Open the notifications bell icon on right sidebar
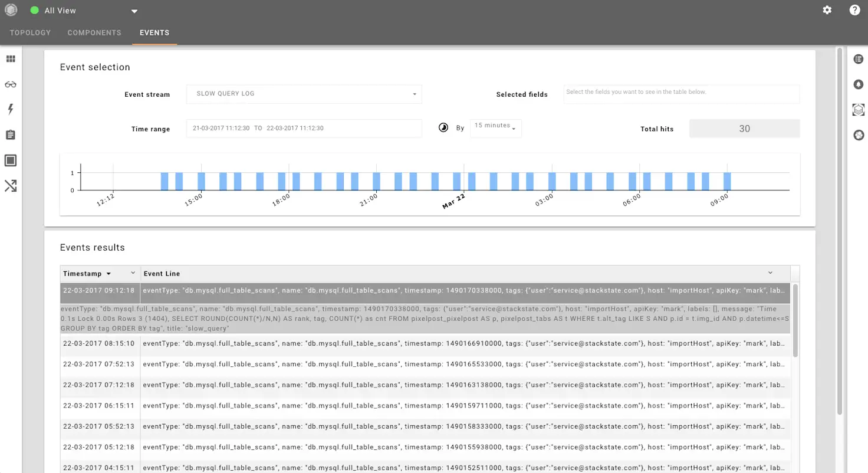 (859, 84)
